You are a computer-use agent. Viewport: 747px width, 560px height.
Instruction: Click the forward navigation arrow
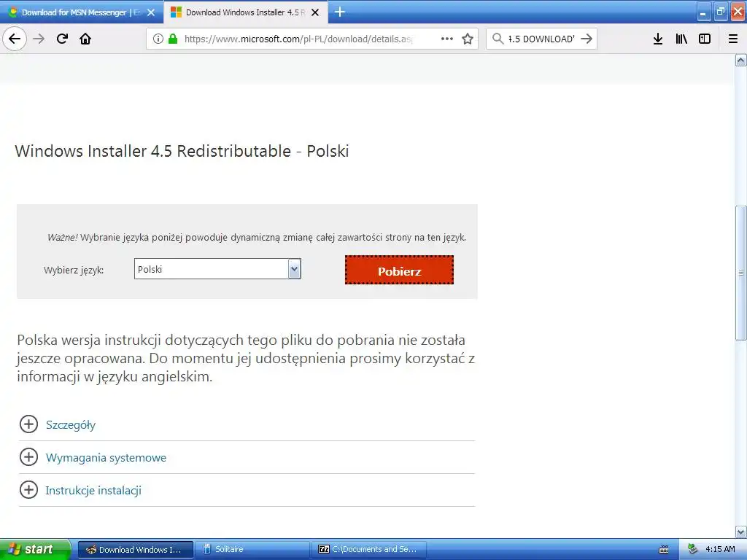pos(39,39)
